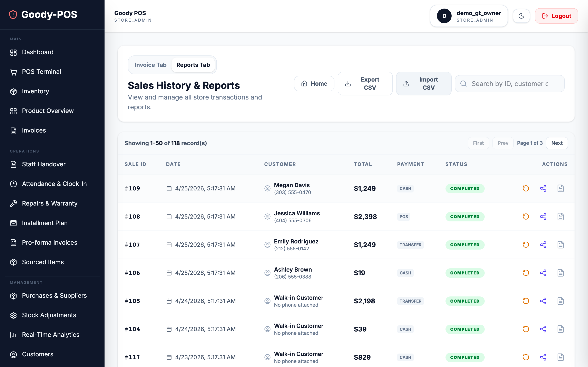Image resolution: width=588 pixels, height=367 pixels.
Task: Toggle the COMPLETED status badge on sale #106
Action: [465, 273]
